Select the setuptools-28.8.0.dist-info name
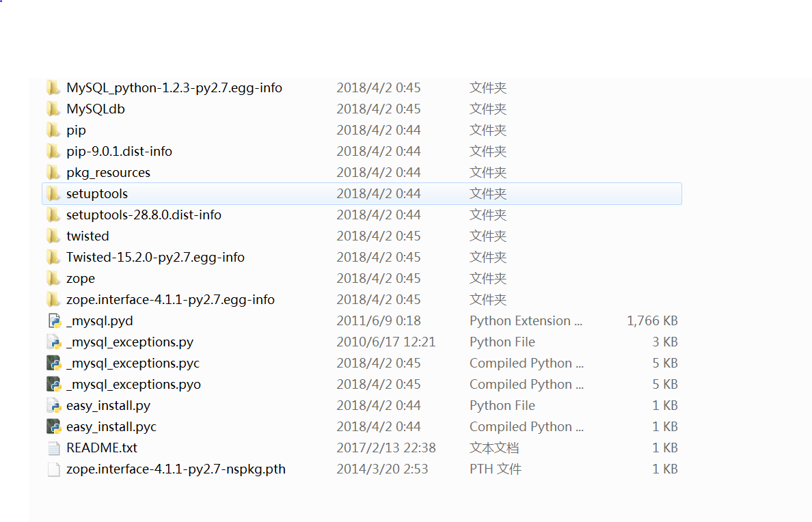812x522 pixels. tap(144, 215)
